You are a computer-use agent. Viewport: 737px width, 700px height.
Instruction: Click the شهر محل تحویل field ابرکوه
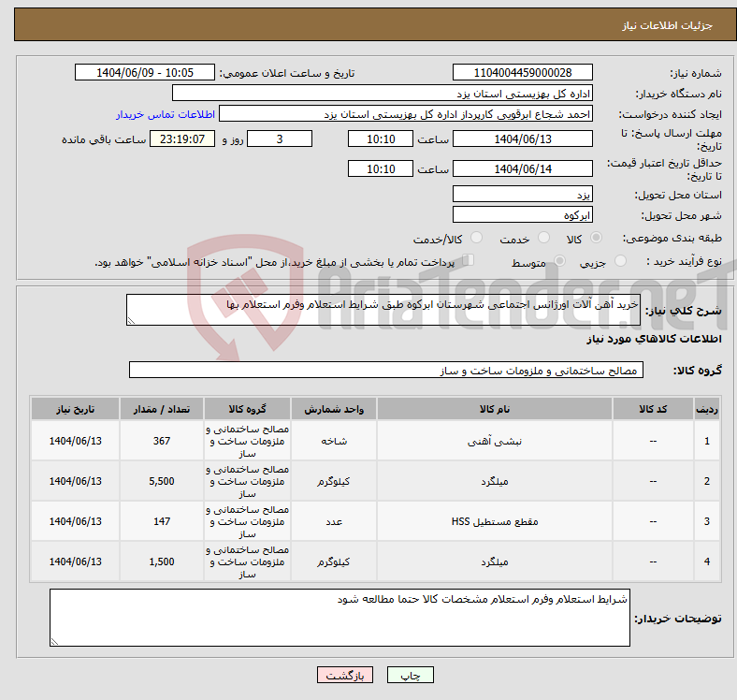click(522, 216)
